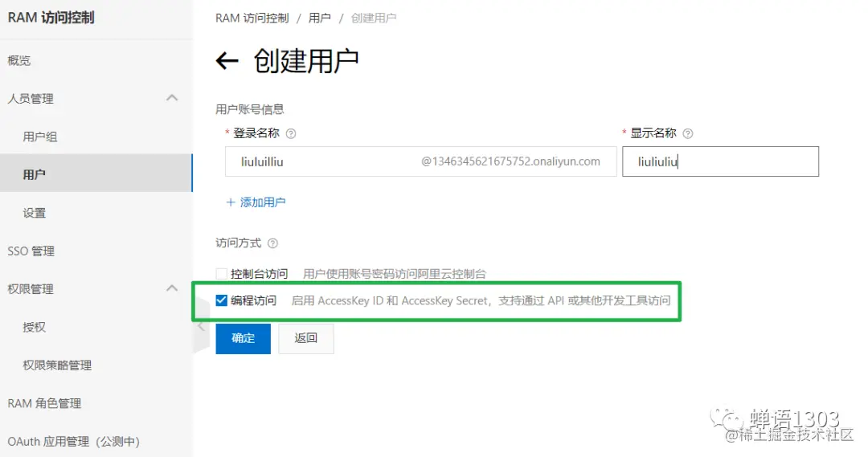Click the 控制台访问 description text

click(395, 274)
